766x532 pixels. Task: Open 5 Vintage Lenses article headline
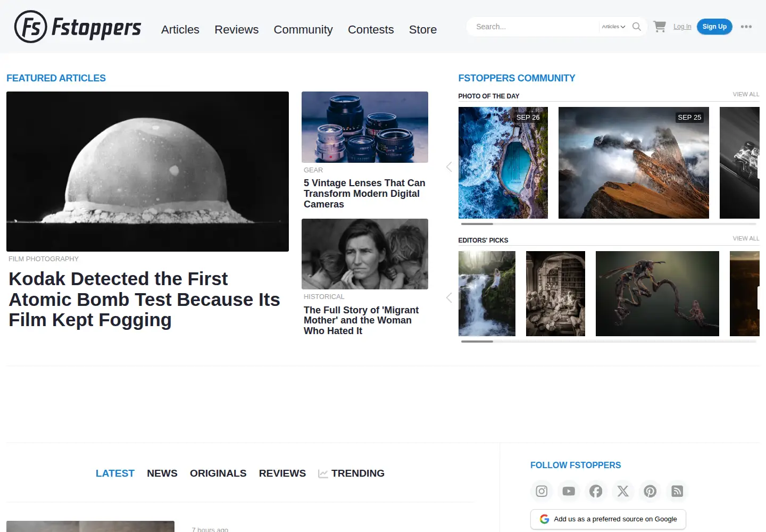point(364,194)
